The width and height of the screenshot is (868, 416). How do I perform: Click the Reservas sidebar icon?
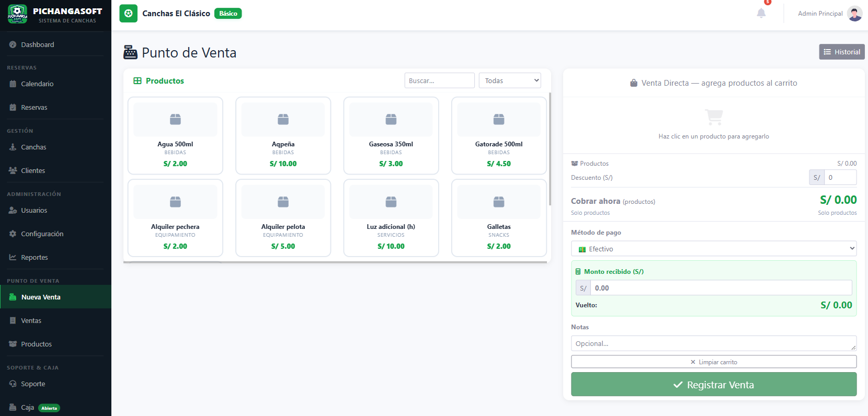click(13, 107)
